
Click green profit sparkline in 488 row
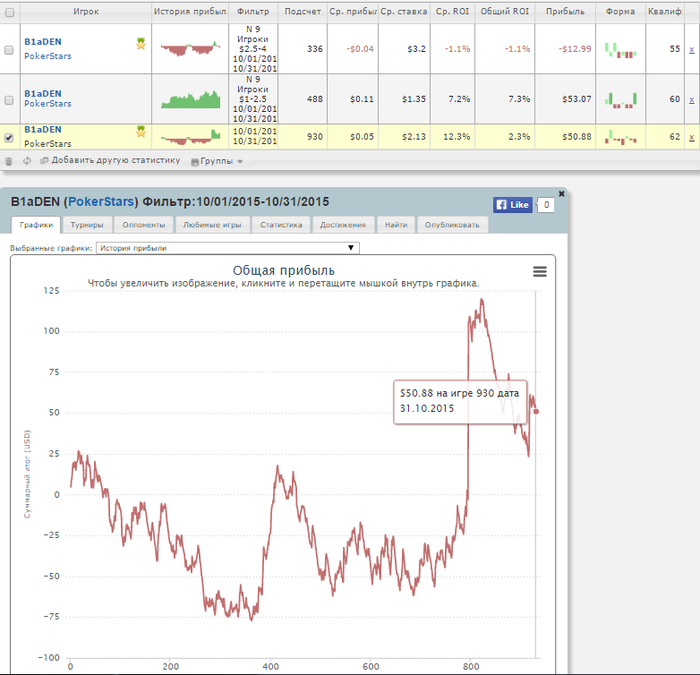tap(191, 100)
